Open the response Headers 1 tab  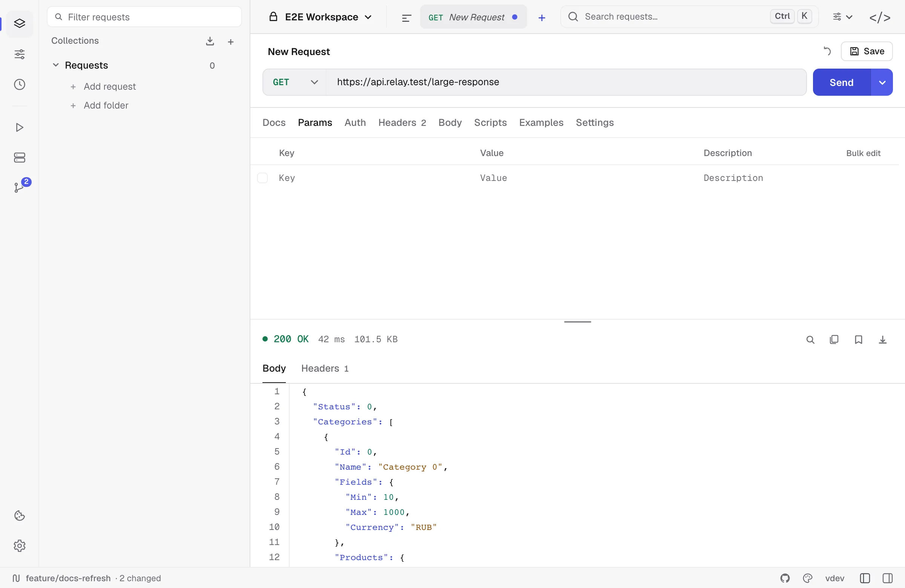(x=325, y=368)
